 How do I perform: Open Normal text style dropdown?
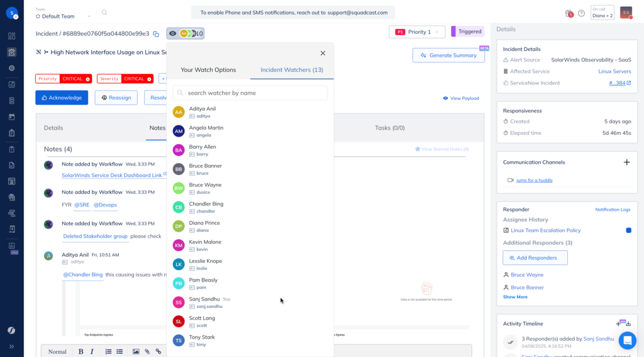[57, 352]
